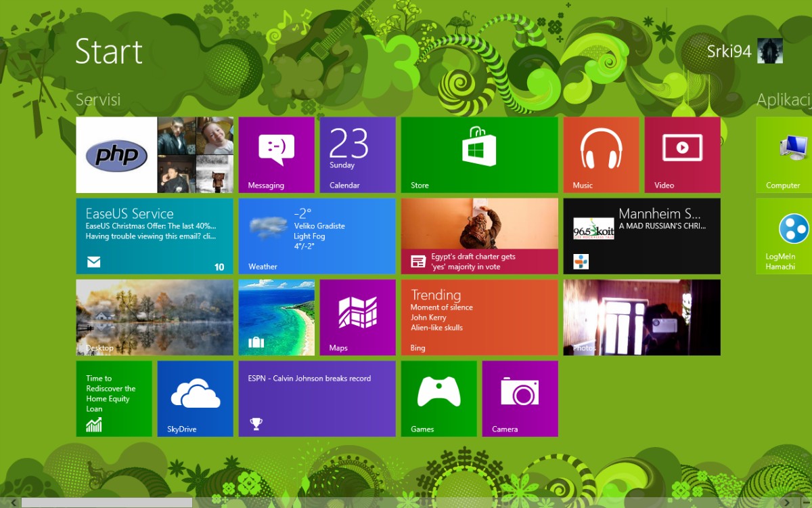Click the 96.5 koit station logo
812x508 pixels.
pos(593,228)
